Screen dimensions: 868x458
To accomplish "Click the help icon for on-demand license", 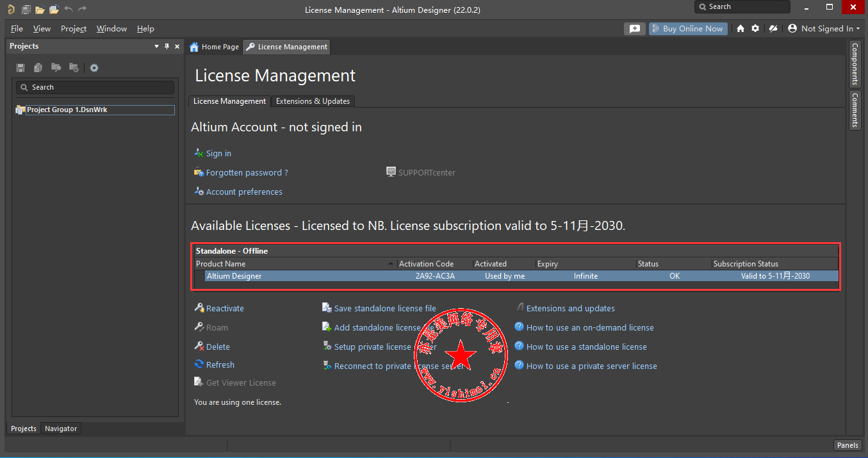I will [x=520, y=327].
